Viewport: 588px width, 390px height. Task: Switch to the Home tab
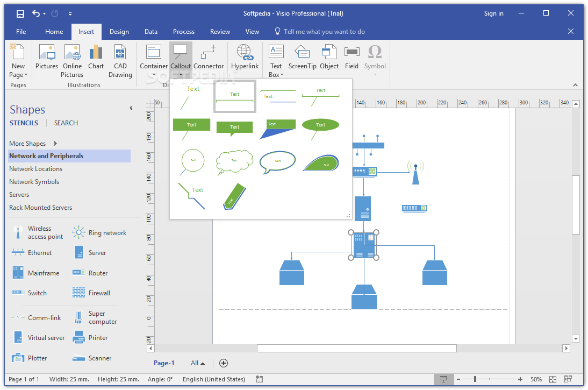coord(54,32)
